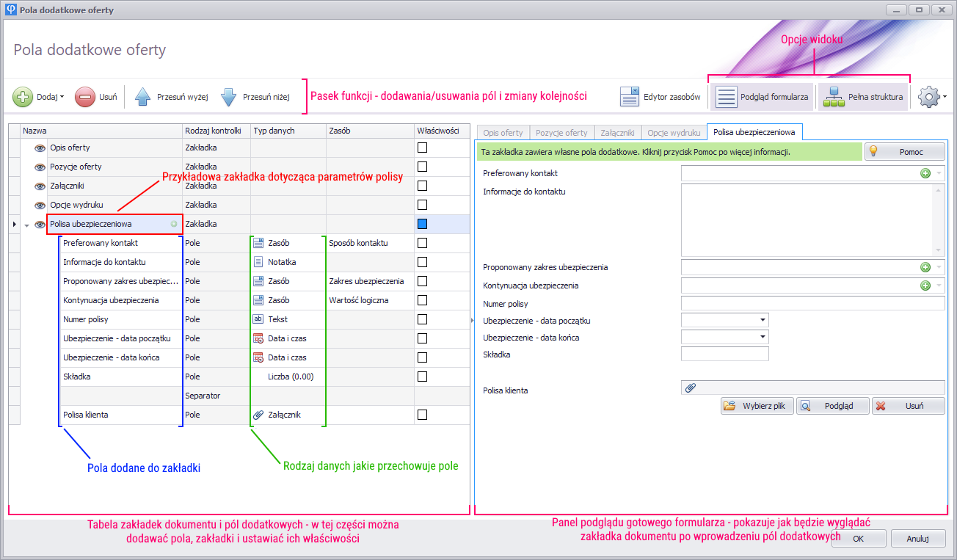Viewport: 957px width, 560px height.
Task: Check Właściwości box for Numer polisy
Action: [x=422, y=319]
